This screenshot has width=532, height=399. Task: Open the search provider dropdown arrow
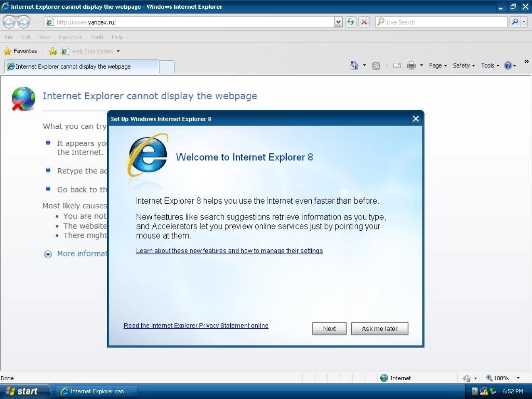tap(524, 22)
